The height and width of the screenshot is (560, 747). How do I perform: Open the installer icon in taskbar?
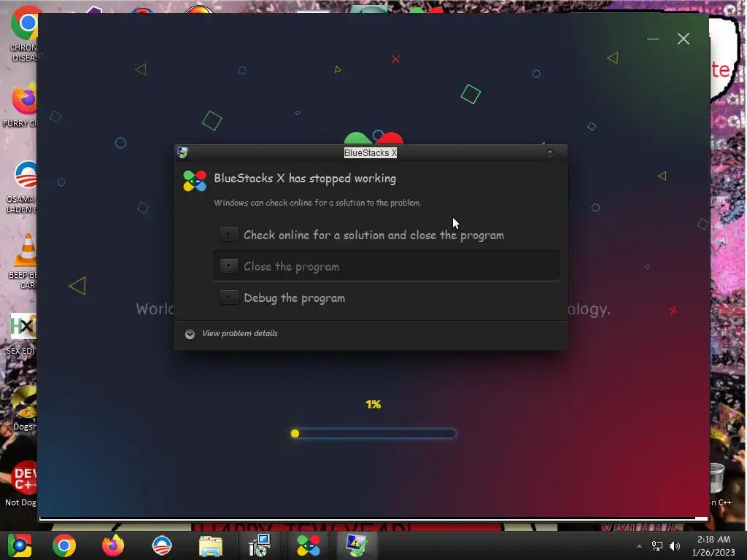pos(260,545)
